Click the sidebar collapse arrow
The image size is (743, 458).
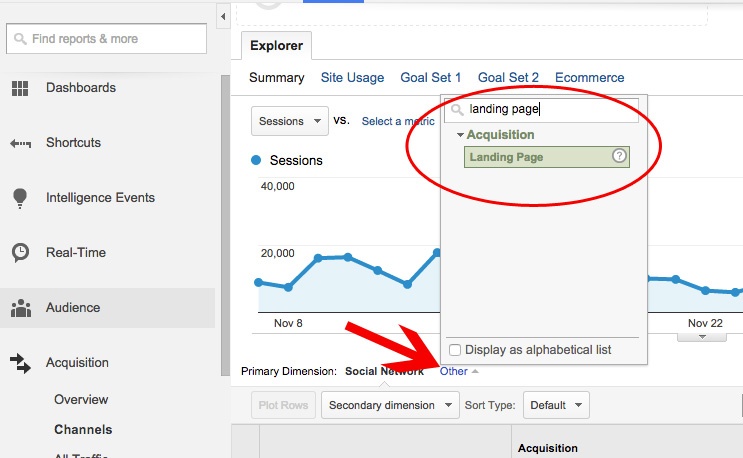pyautogui.click(x=223, y=17)
